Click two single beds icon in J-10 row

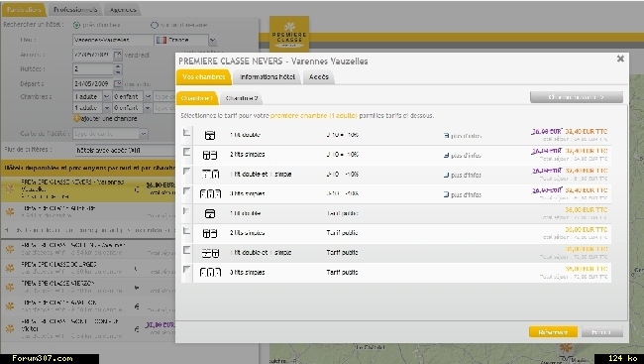(210, 155)
